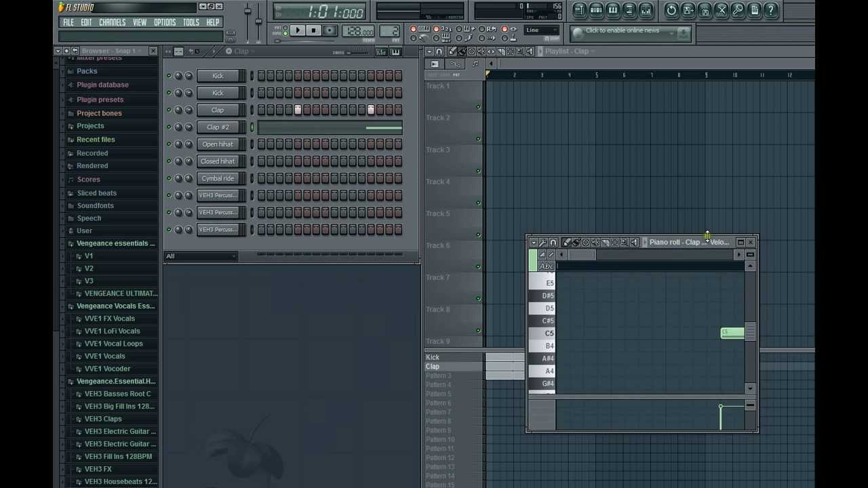Mute the Cymbal ride channel LED
Viewport: 868px width, 488px height.
169,178
